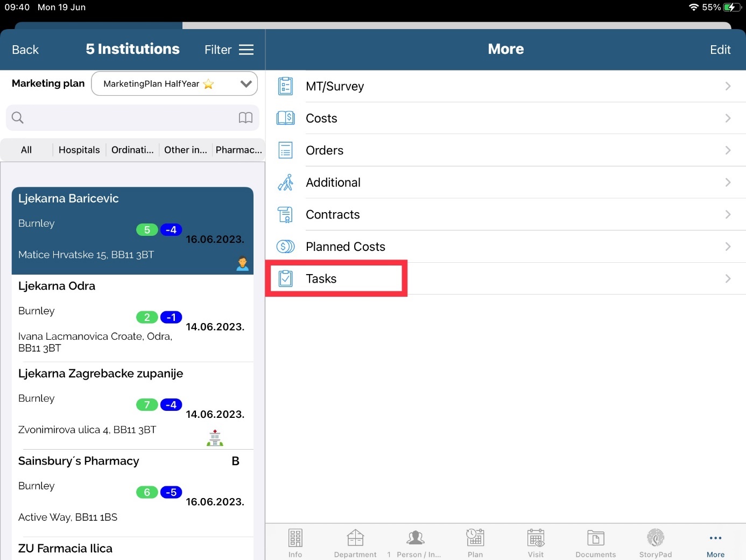Tap the Info icon in bottom bar
Image resolution: width=746 pixels, height=560 pixels.
click(295, 538)
